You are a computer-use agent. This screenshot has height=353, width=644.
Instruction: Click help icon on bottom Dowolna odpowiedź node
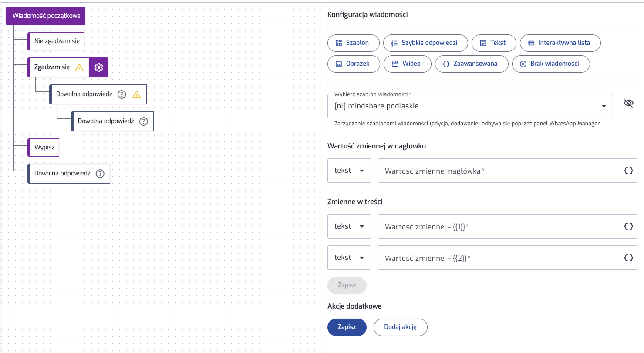click(100, 174)
